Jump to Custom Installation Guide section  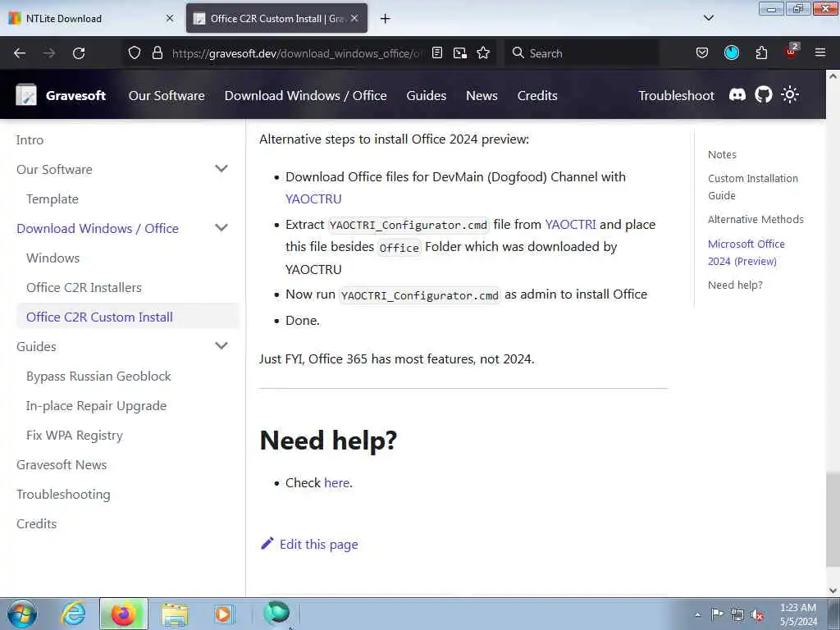(x=753, y=186)
